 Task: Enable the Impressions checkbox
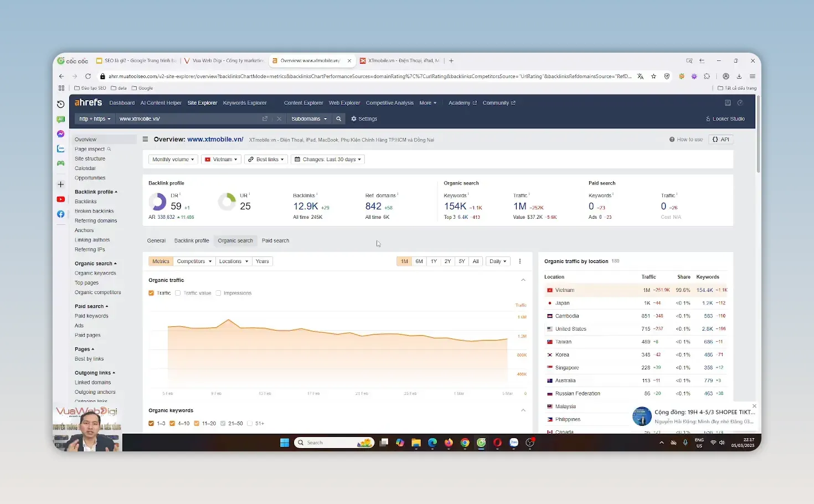218,293
